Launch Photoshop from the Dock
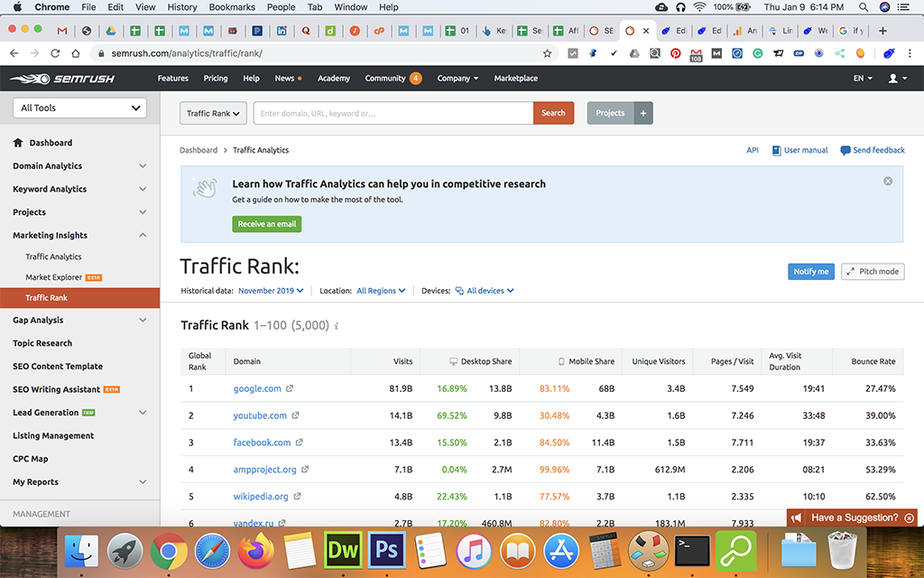 point(386,551)
